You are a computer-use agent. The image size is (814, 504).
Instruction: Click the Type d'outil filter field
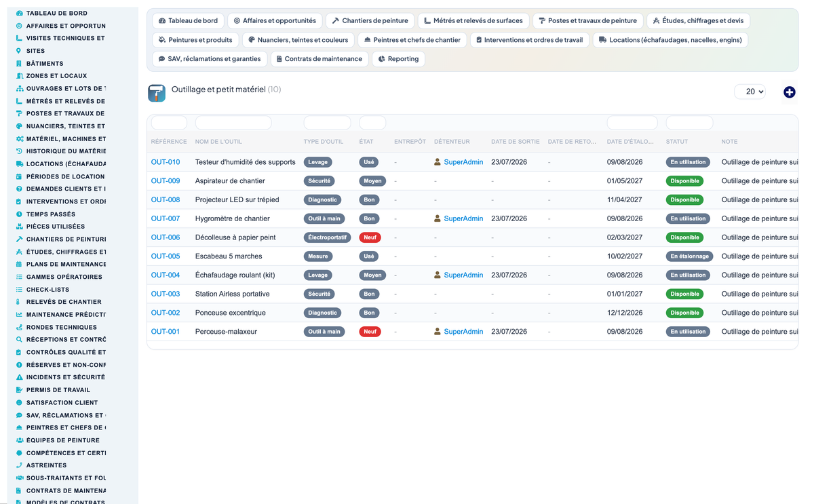[327, 123]
